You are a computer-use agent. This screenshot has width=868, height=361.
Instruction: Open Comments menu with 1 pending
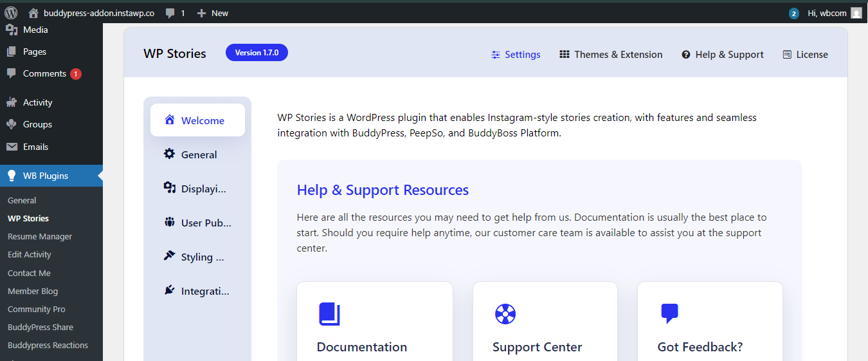tap(51, 73)
